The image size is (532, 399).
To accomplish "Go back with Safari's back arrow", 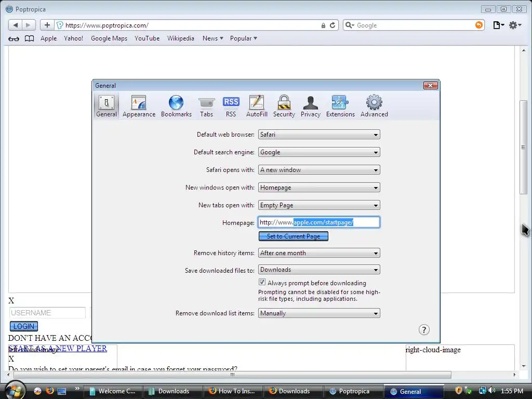I will coord(15,25).
